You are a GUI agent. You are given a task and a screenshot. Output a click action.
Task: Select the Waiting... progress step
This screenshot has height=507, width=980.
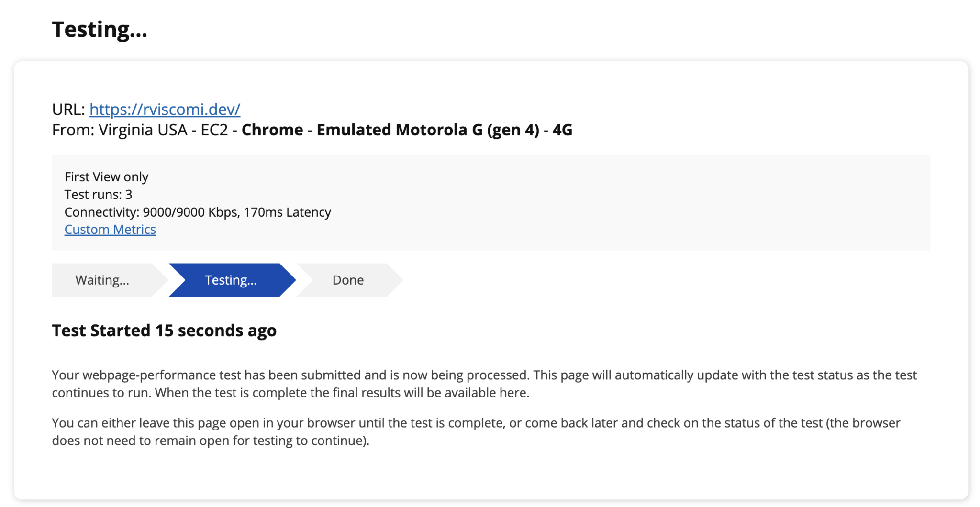pos(102,280)
